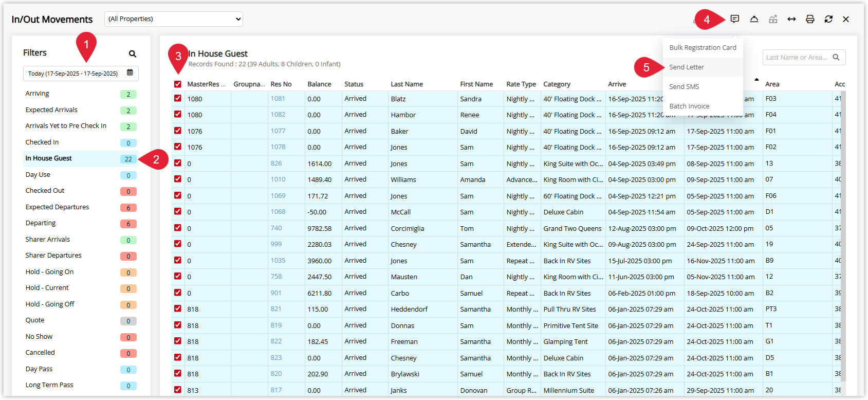Open reservation number 999 link
Image resolution: width=868 pixels, height=400 pixels.
(276, 244)
